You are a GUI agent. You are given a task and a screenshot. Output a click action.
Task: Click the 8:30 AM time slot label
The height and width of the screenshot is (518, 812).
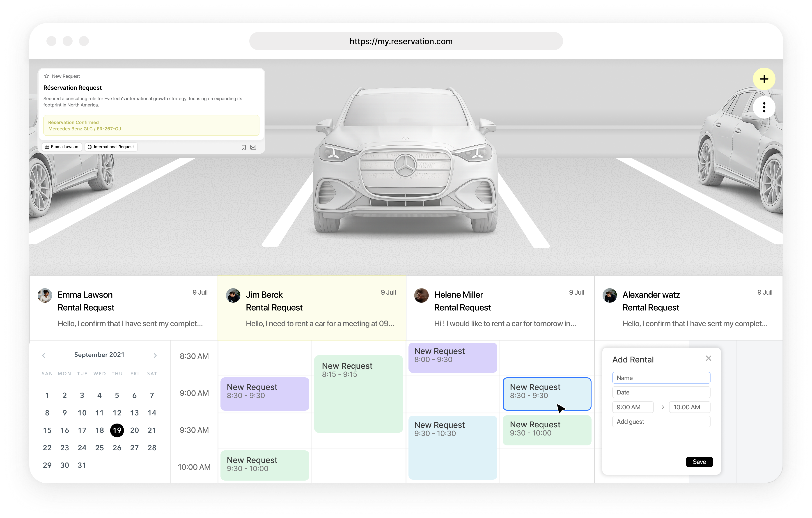194,356
